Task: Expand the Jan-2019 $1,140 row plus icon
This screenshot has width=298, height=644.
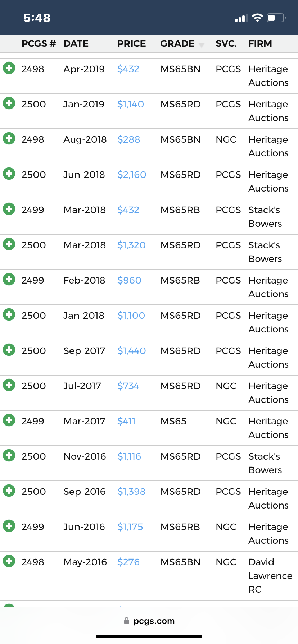Action: point(9,103)
